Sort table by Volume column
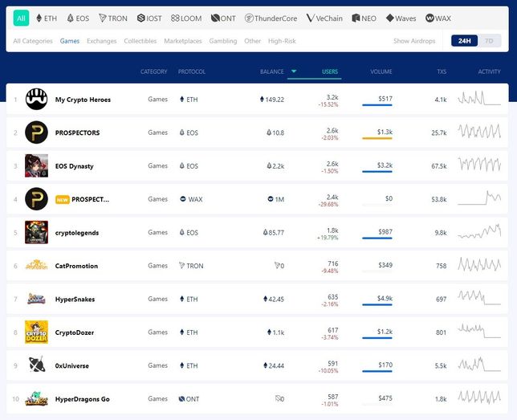This screenshot has width=517, height=420. [381, 71]
